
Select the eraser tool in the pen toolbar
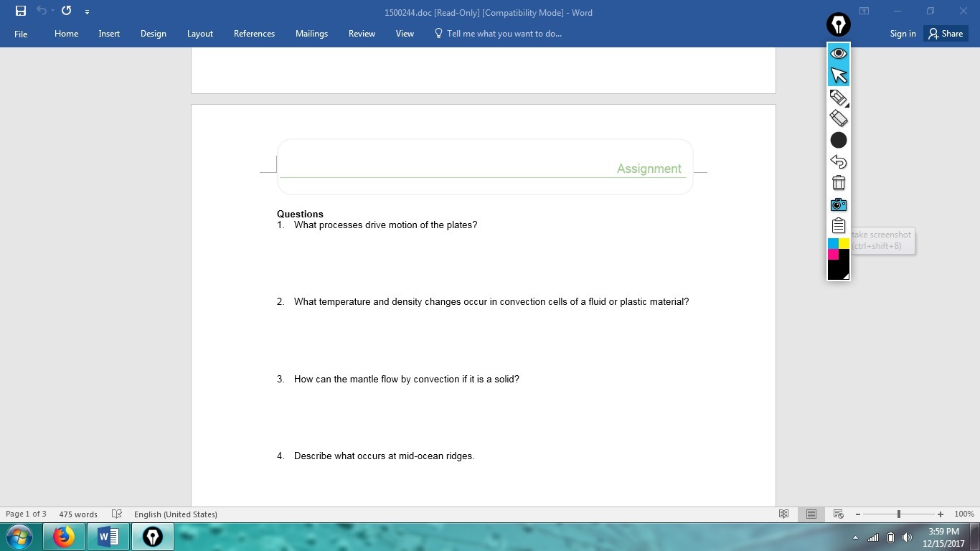tap(839, 118)
